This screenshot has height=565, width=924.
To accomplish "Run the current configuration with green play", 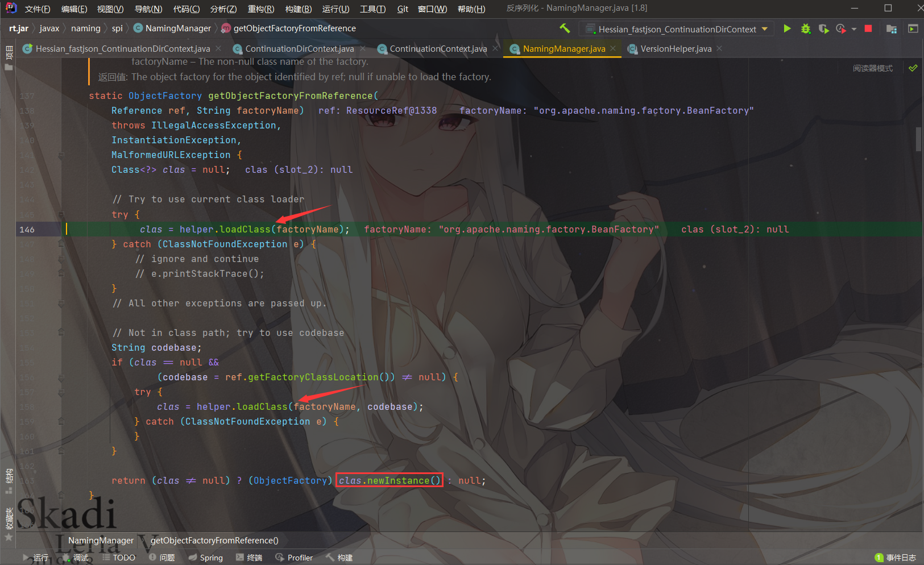I will (787, 28).
